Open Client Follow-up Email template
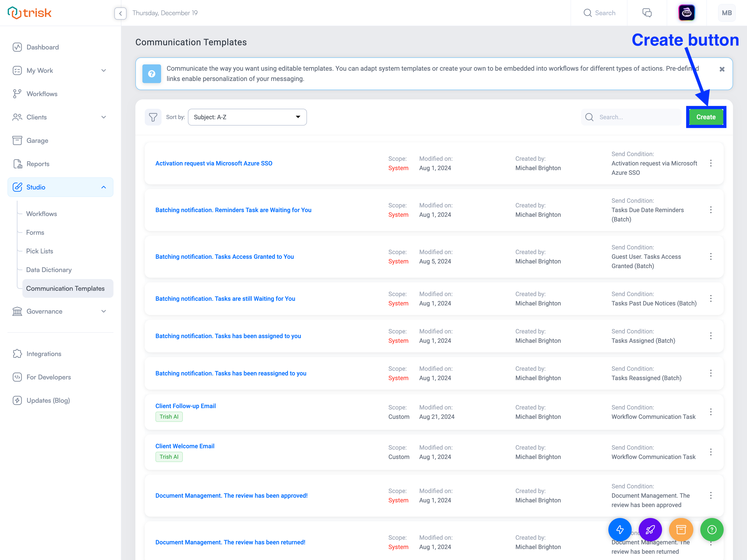Image resolution: width=747 pixels, height=560 pixels. 186,405
